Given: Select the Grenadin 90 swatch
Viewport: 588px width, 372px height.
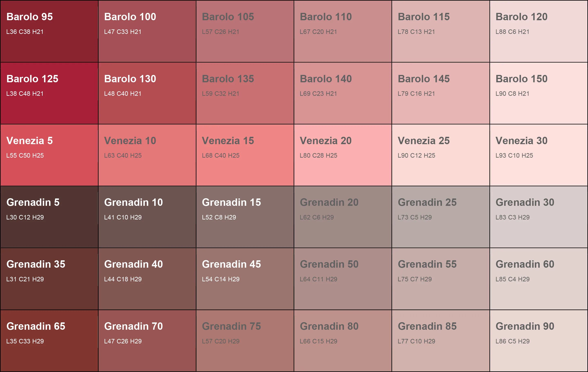Looking at the screenshot, I should point(539,341).
